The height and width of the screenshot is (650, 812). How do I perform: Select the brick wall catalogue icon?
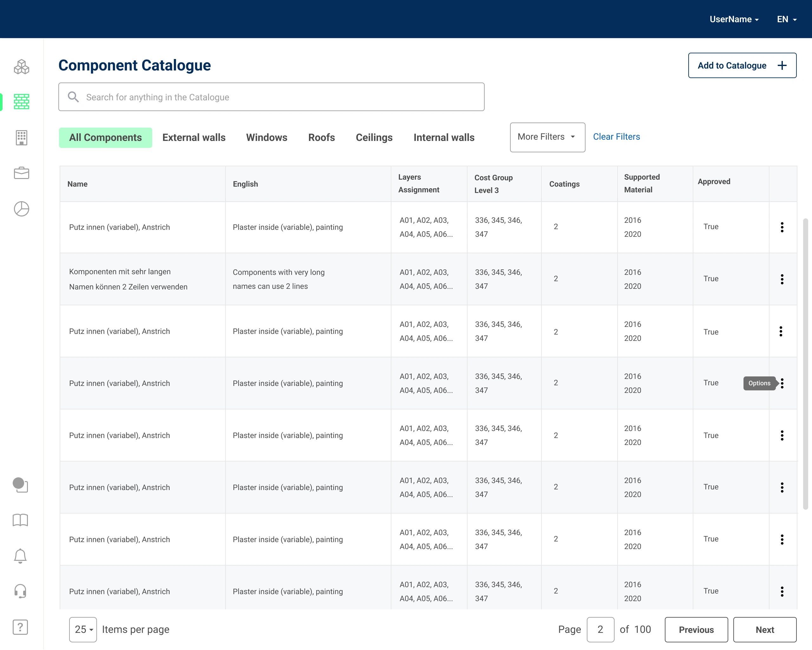coord(22,102)
